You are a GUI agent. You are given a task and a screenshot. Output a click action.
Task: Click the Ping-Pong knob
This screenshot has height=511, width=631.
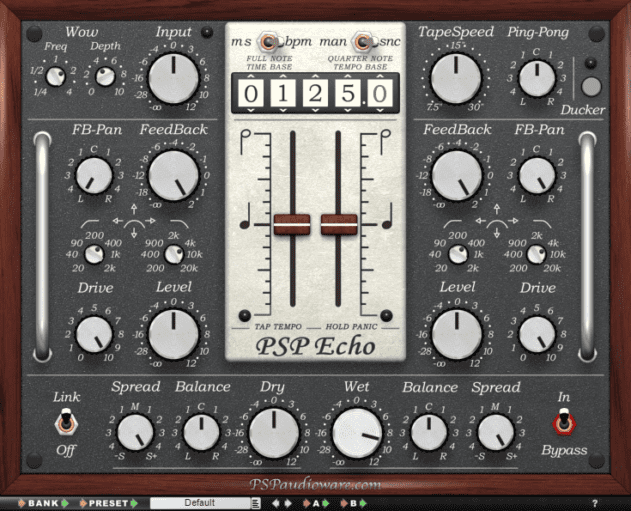(536, 79)
